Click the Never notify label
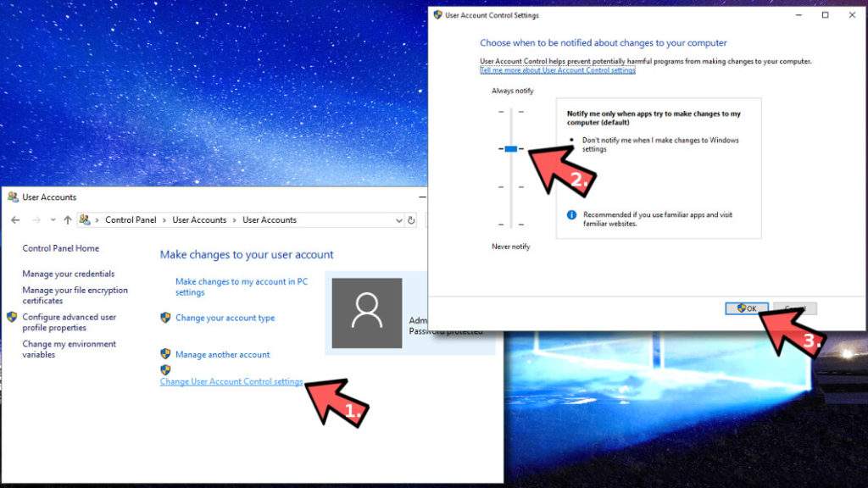The height and width of the screenshot is (488, 868). [x=511, y=247]
